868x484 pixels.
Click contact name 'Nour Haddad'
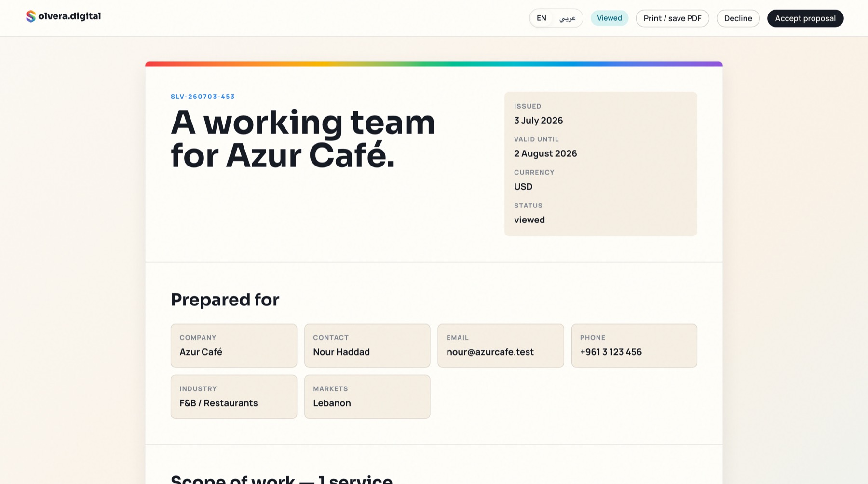341,352
